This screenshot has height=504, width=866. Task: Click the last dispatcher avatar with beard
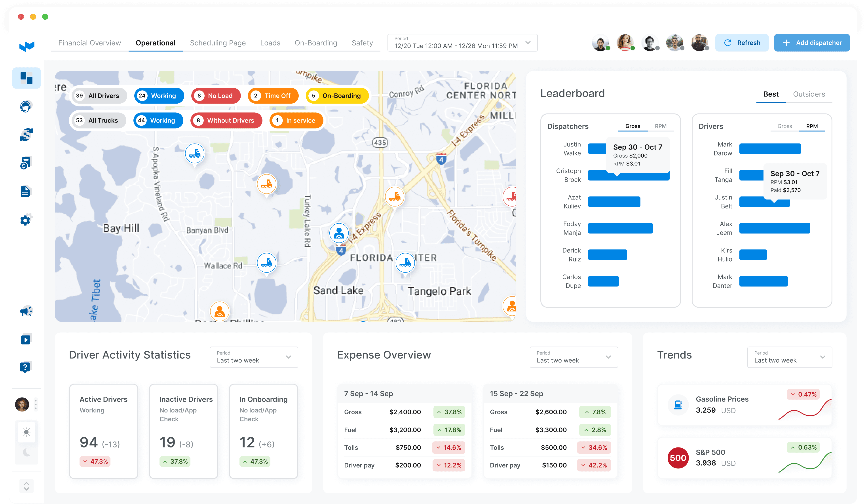click(x=699, y=43)
